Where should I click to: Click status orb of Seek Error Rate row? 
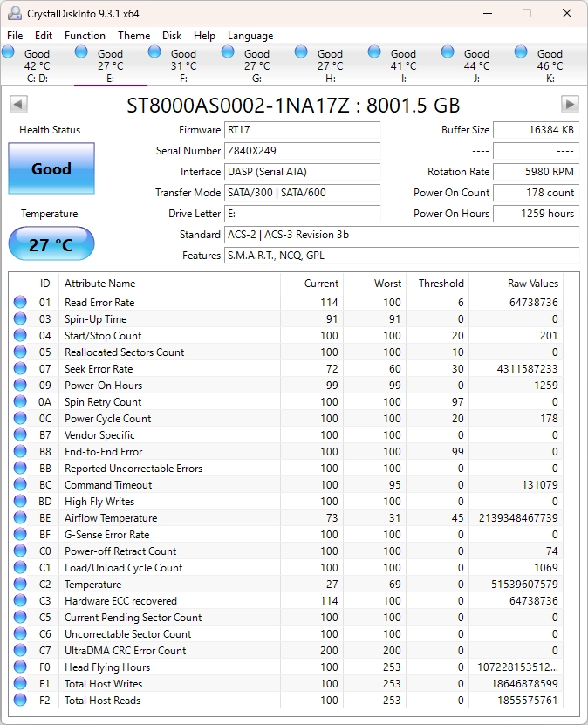tap(20, 369)
